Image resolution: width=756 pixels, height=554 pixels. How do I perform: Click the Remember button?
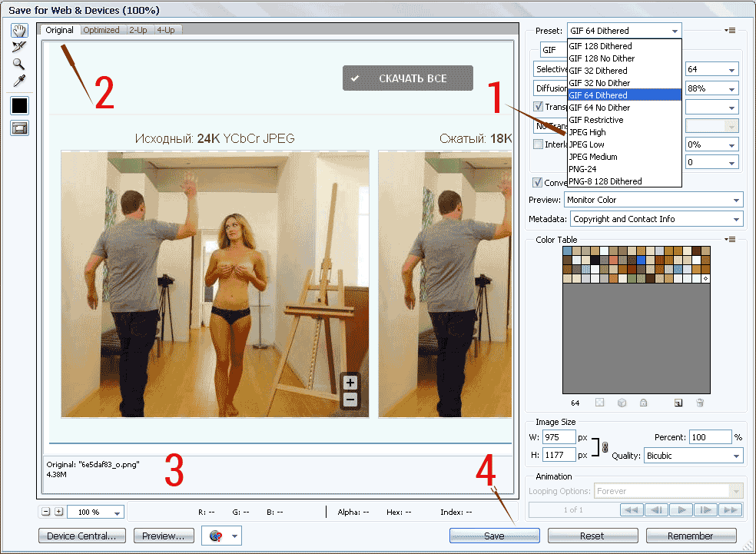coord(691,536)
